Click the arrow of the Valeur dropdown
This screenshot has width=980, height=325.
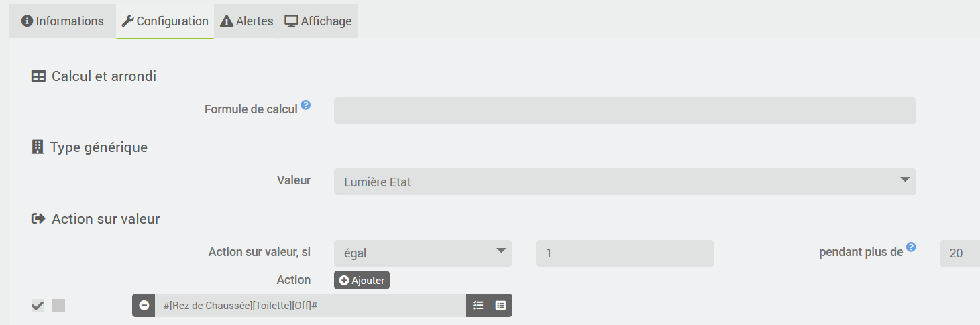[905, 180]
